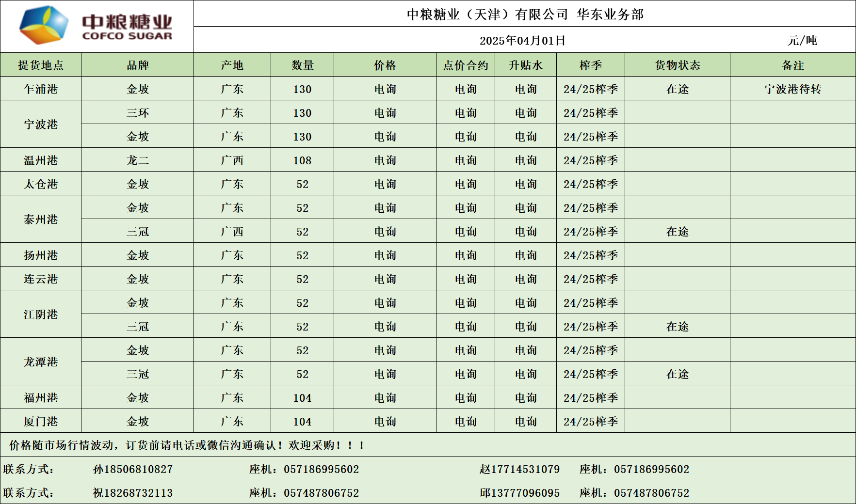This screenshot has height=504, width=856.
Task: Select the 提货地点 column header
Action: coord(41,65)
